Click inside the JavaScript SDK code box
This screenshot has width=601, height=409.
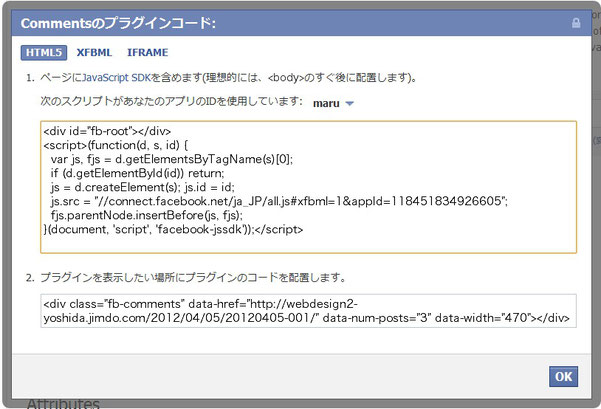[308, 187]
